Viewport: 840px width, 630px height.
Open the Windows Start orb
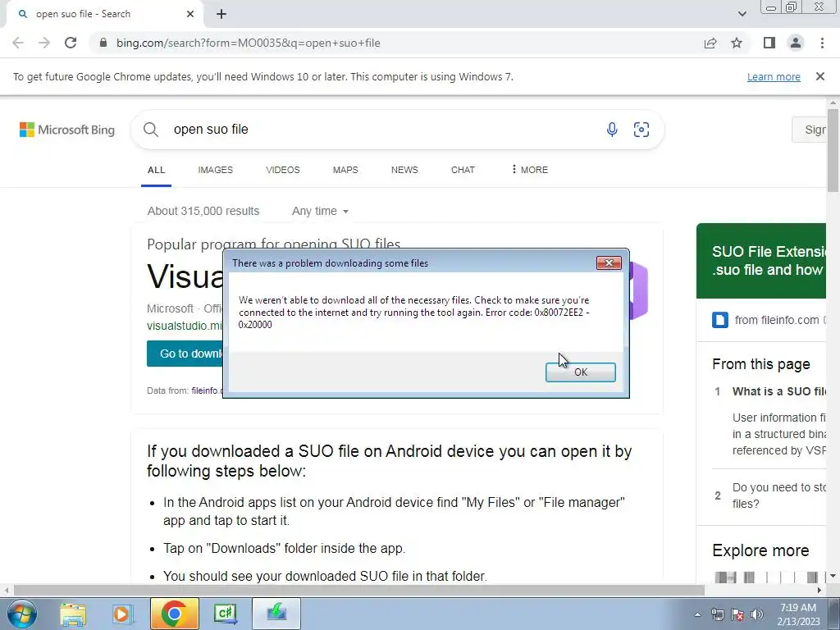[22, 614]
